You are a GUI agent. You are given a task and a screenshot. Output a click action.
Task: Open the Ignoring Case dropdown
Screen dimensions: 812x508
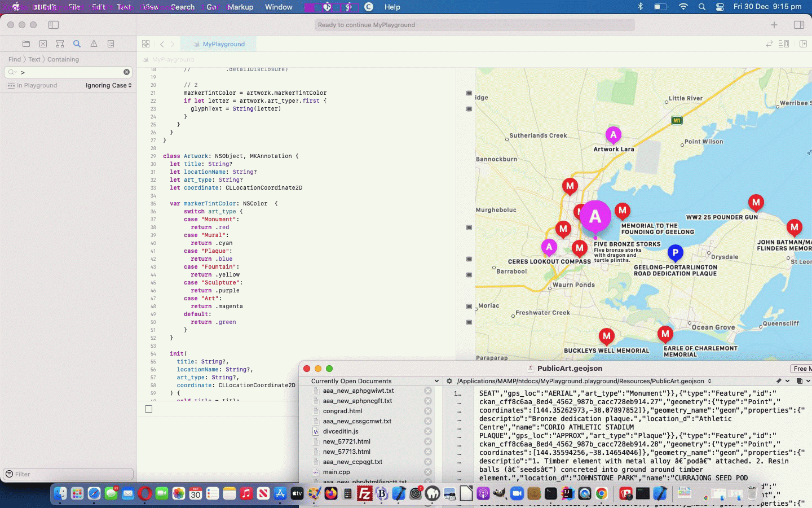pyautogui.click(x=108, y=85)
